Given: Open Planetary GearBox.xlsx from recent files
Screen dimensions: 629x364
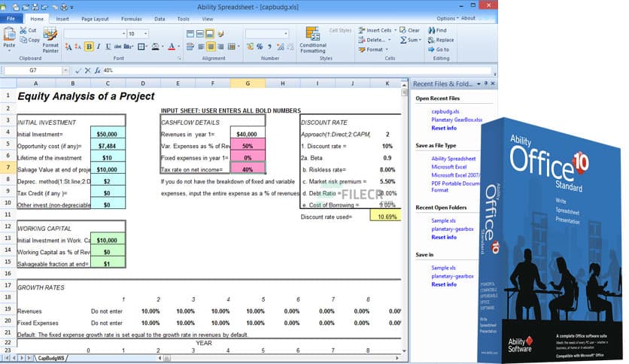Looking at the screenshot, I should [457, 120].
